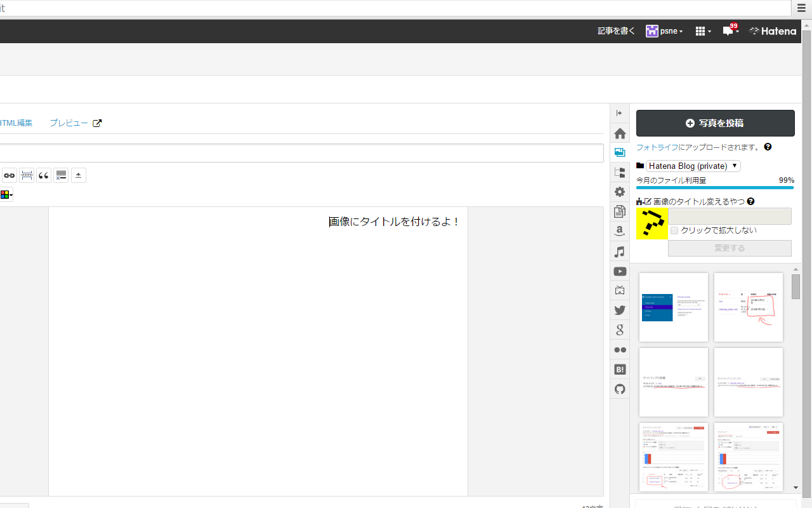The height and width of the screenshot is (508, 812).
Task: Click the 変更する button
Action: click(730, 248)
